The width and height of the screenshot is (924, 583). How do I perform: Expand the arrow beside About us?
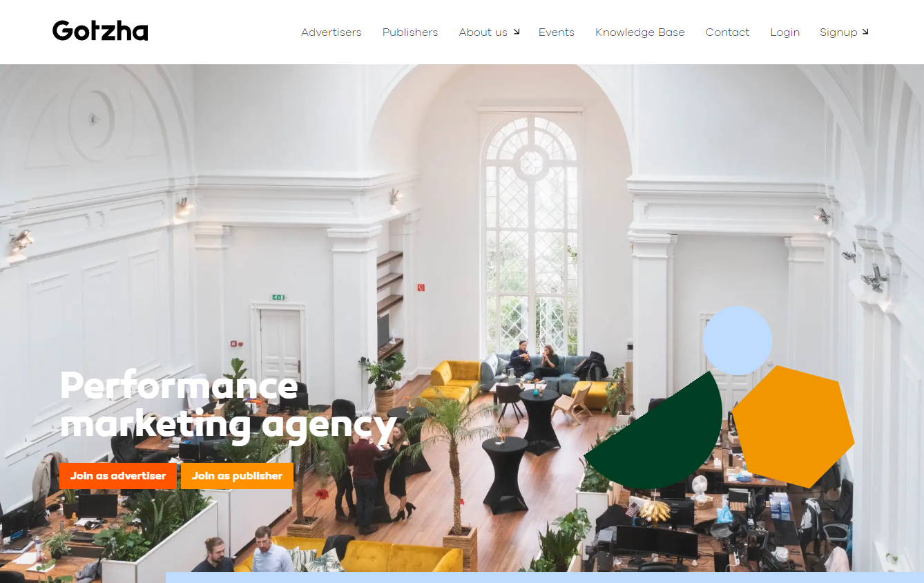pos(516,32)
